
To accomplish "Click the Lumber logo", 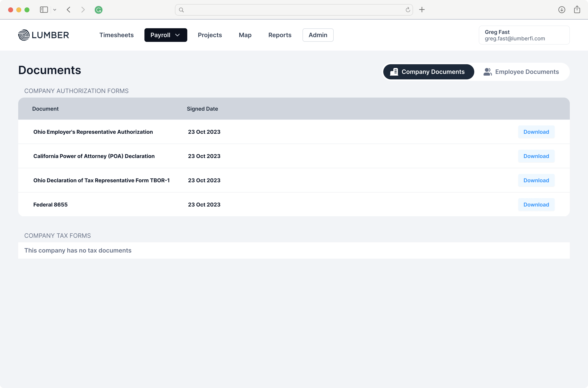I will [44, 35].
